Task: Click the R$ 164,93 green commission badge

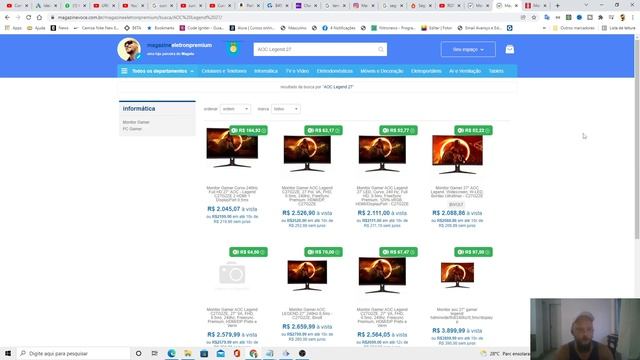Action: [x=248, y=130]
